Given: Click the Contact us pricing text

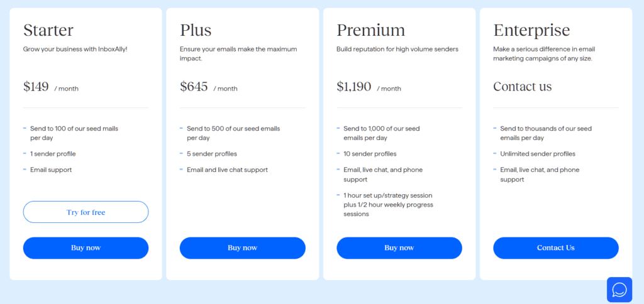Looking at the screenshot, I should click(523, 87).
